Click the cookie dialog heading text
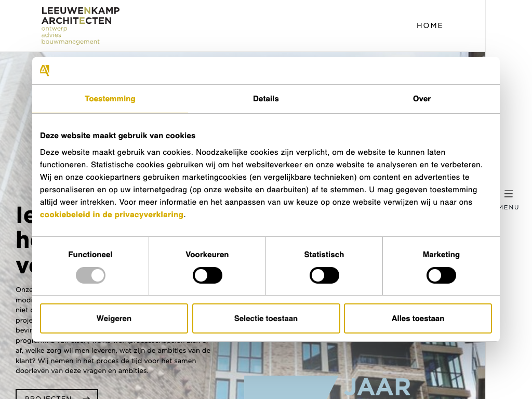The width and height of the screenshot is (532, 399). [x=118, y=136]
